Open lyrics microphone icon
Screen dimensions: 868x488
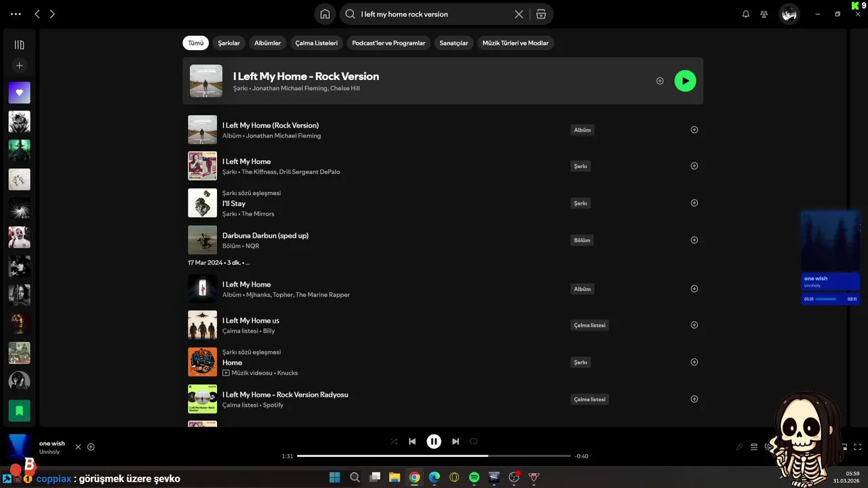pyautogui.click(x=740, y=447)
